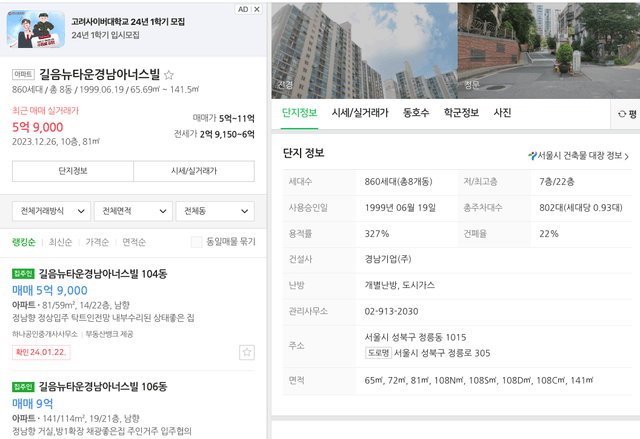Sort listings by 최신순
Screen dimensions: 640x439
coord(60,242)
